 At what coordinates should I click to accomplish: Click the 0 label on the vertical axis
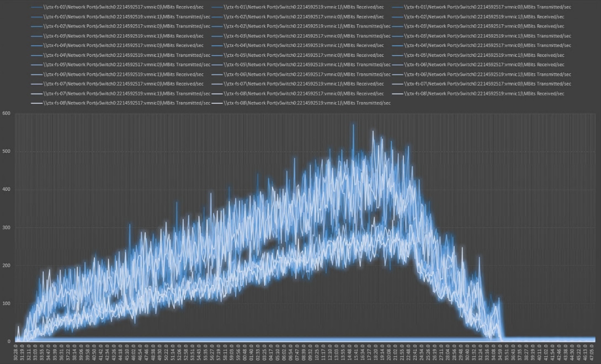pos(9,341)
